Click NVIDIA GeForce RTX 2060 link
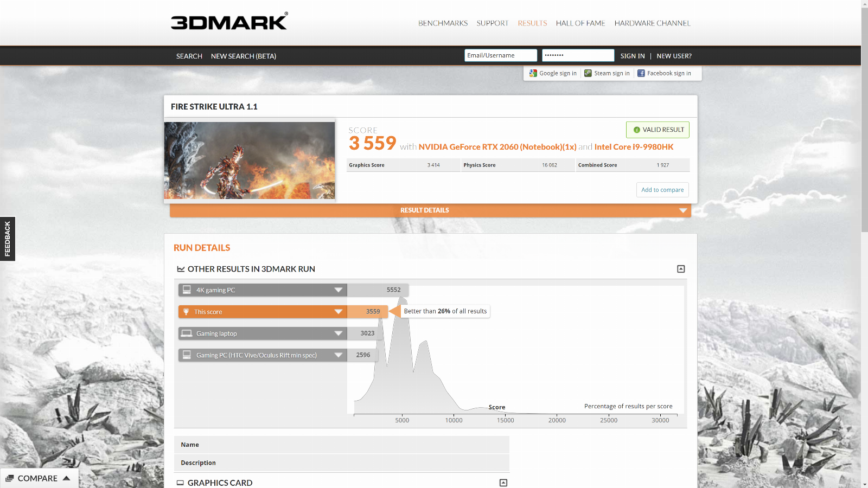 [x=497, y=147]
